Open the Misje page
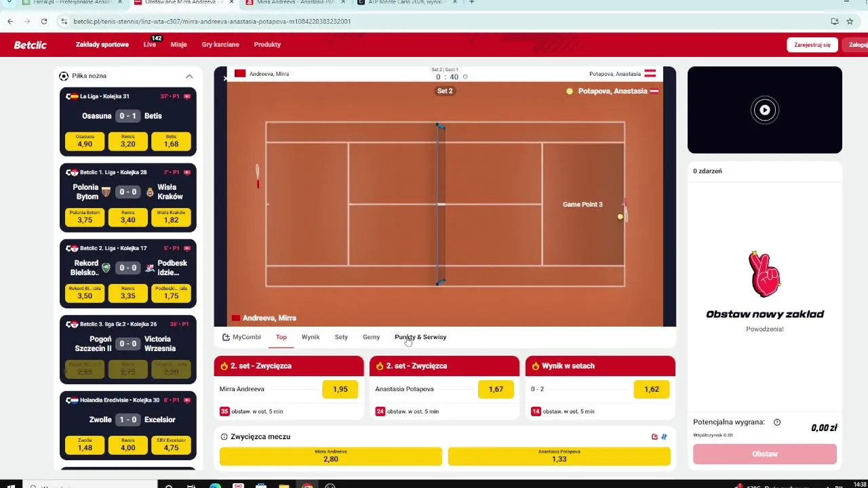Screen dimensions: 868x488 pyautogui.click(x=178, y=45)
